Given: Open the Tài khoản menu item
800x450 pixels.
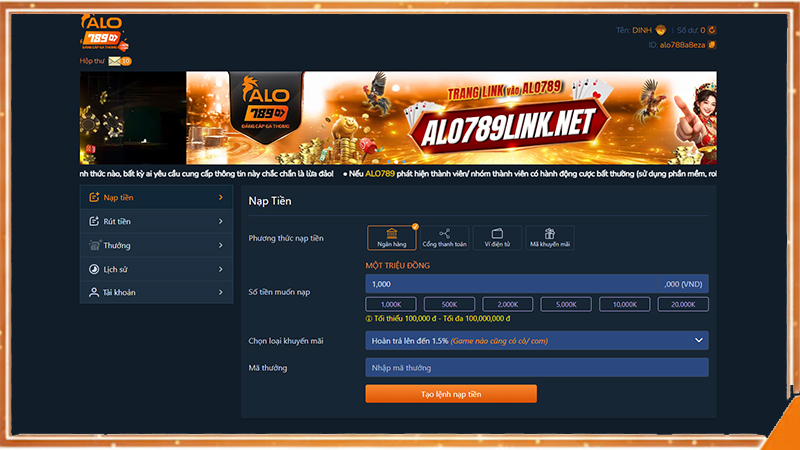Looking at the screenshot, I should (x=155, y=292).
